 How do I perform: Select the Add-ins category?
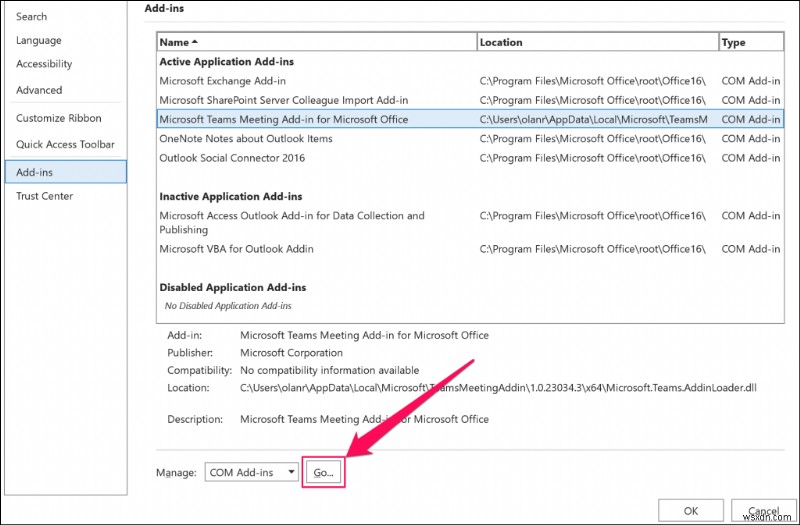(65, 172)
